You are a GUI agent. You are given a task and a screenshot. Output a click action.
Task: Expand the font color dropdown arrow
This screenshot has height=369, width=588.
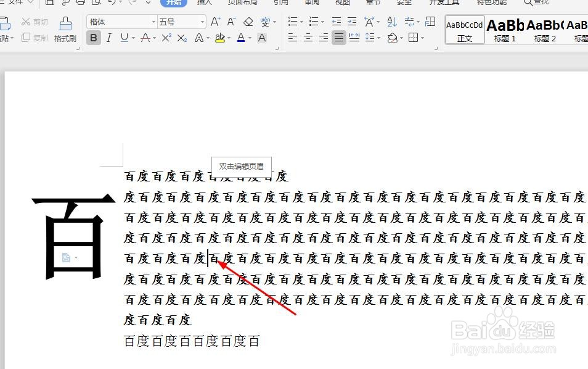(x=250, y=38)
